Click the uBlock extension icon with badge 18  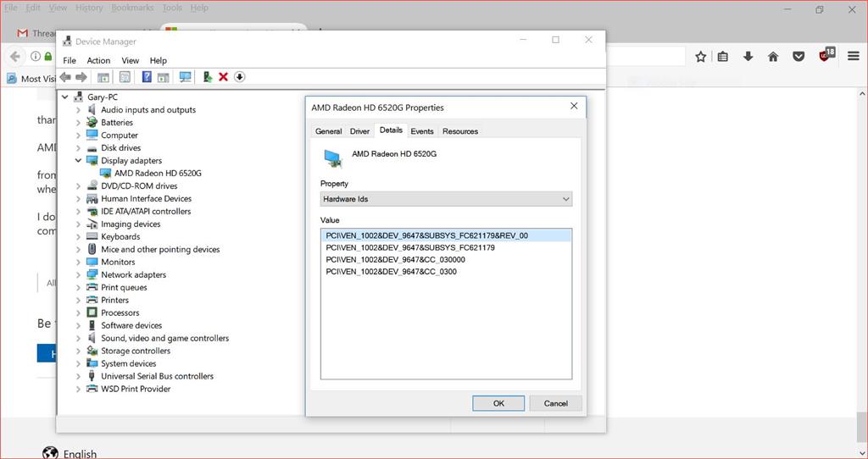click(827, 55)
